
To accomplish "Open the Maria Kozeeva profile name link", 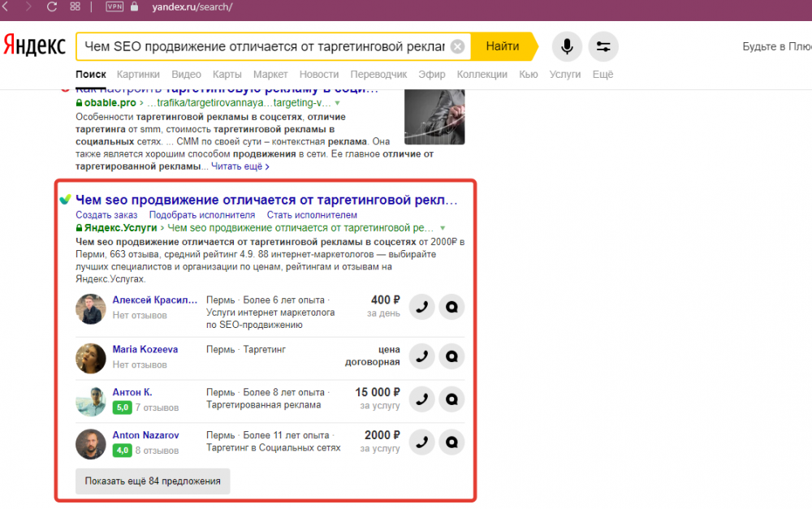I will (145, 350).
